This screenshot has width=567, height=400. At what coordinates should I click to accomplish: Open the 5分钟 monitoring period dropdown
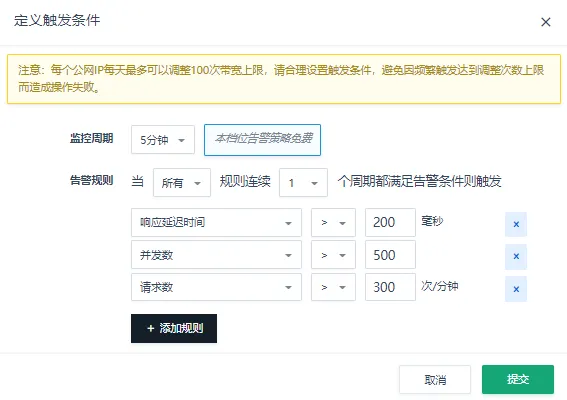click(x=163, y=140)
